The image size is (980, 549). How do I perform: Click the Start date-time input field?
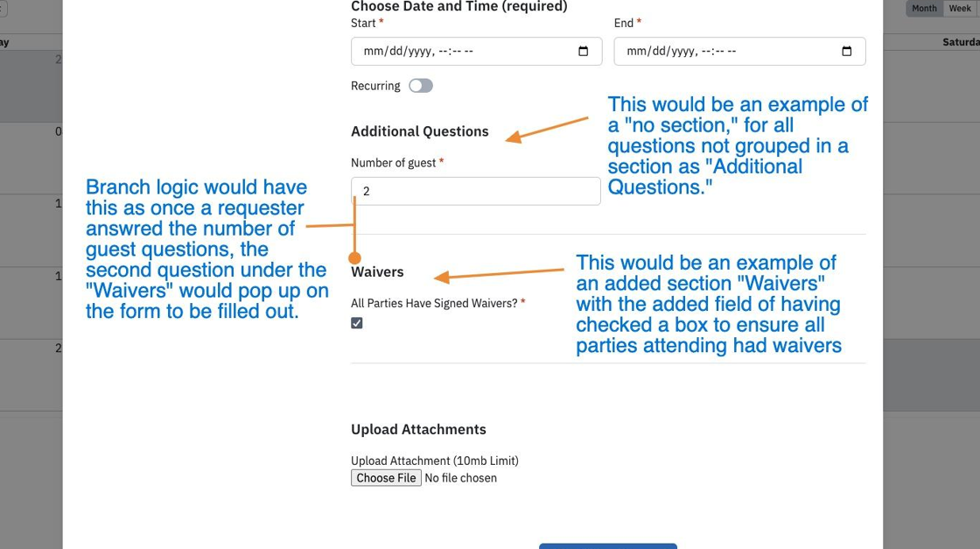point(476,52)
